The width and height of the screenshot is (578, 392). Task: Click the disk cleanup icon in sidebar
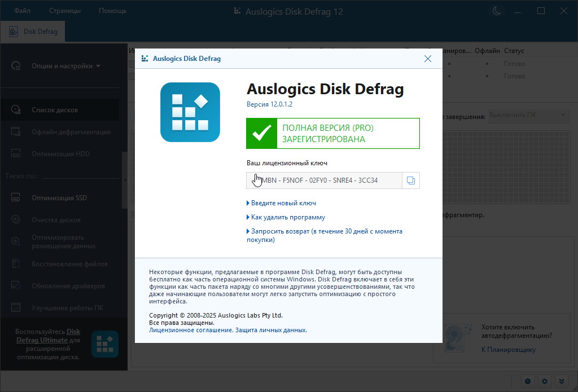pos(16,219)
